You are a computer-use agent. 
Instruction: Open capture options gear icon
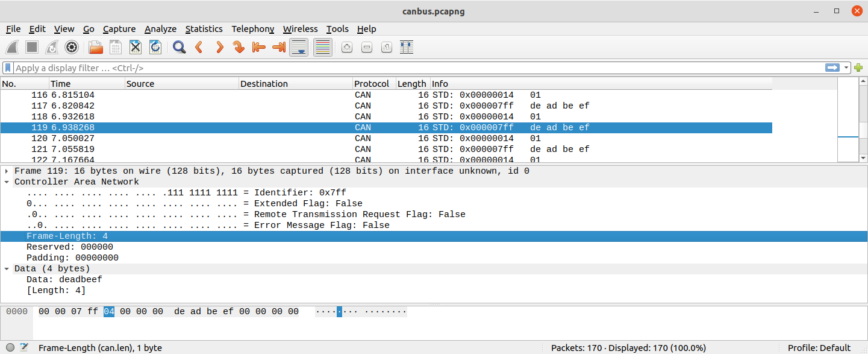(72, 47)
